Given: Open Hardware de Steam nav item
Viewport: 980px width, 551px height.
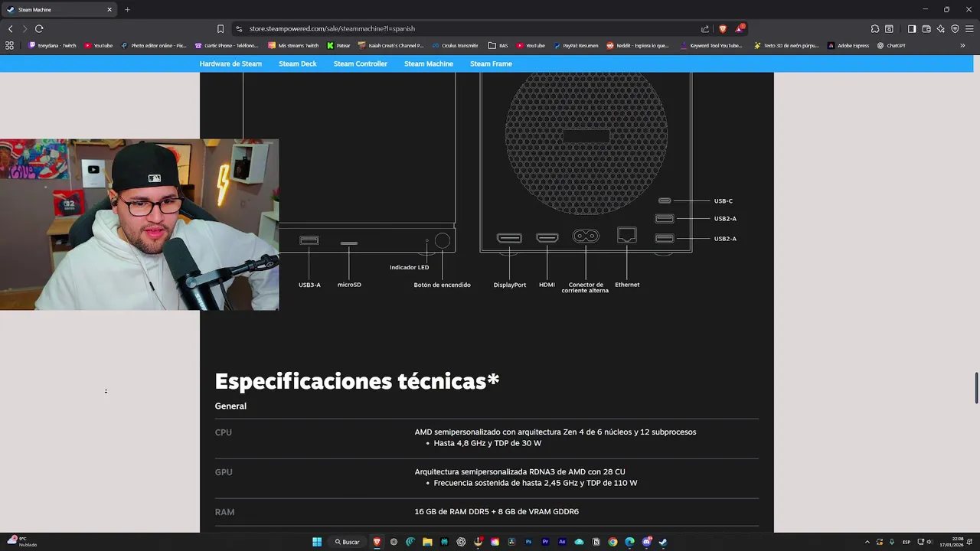Looking at the screenshot, I should point(230,64).
